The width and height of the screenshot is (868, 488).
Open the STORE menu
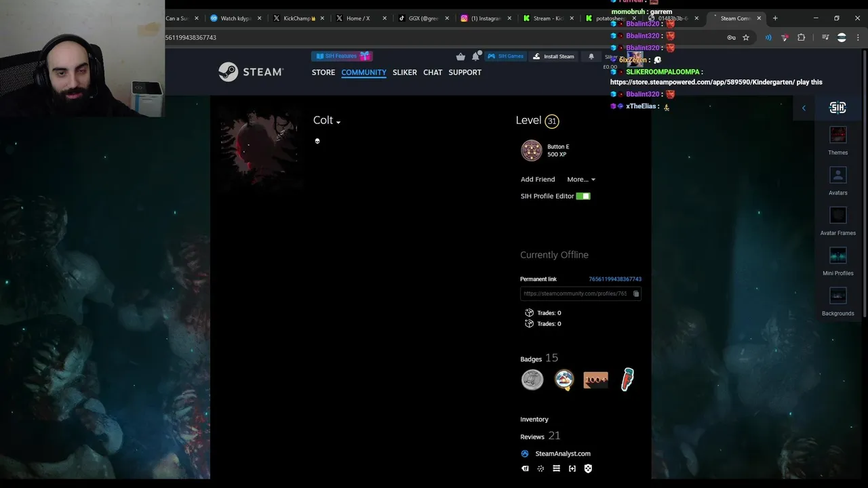[323, 73]
